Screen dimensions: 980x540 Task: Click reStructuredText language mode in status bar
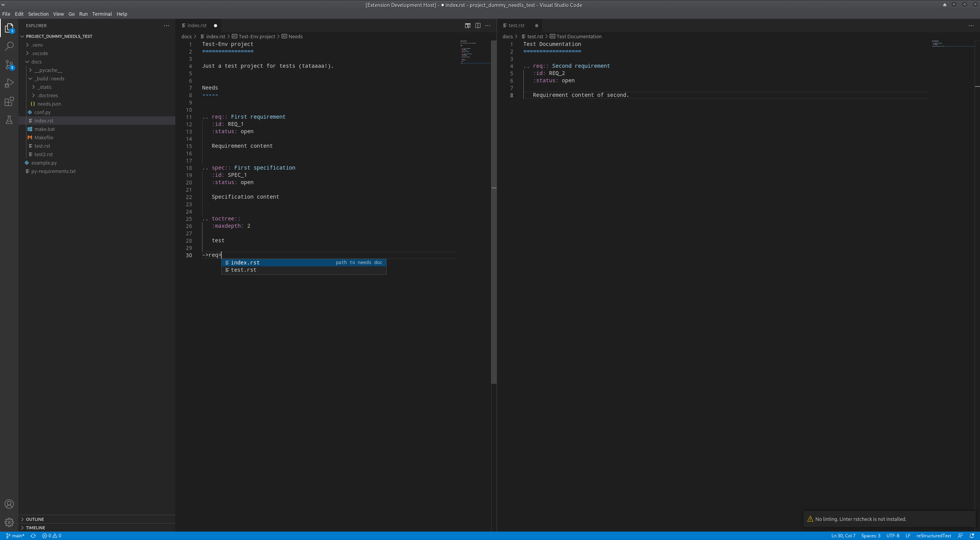(x=933, y=535)
